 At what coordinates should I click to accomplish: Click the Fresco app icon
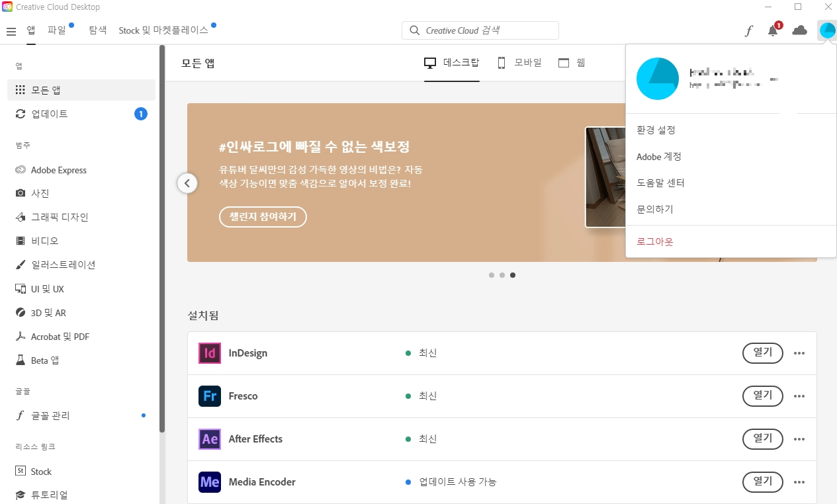(x=210, y=396)
